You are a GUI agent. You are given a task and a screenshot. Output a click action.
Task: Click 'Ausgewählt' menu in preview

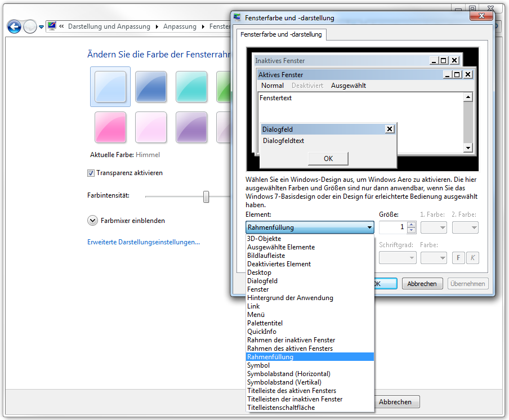(x=349, y=86)
